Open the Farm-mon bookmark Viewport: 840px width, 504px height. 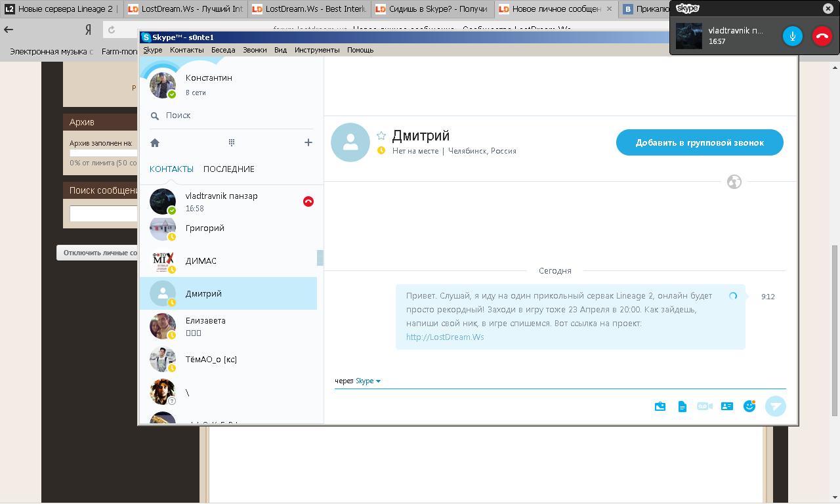pyautogui.click(x=119, y=51)
